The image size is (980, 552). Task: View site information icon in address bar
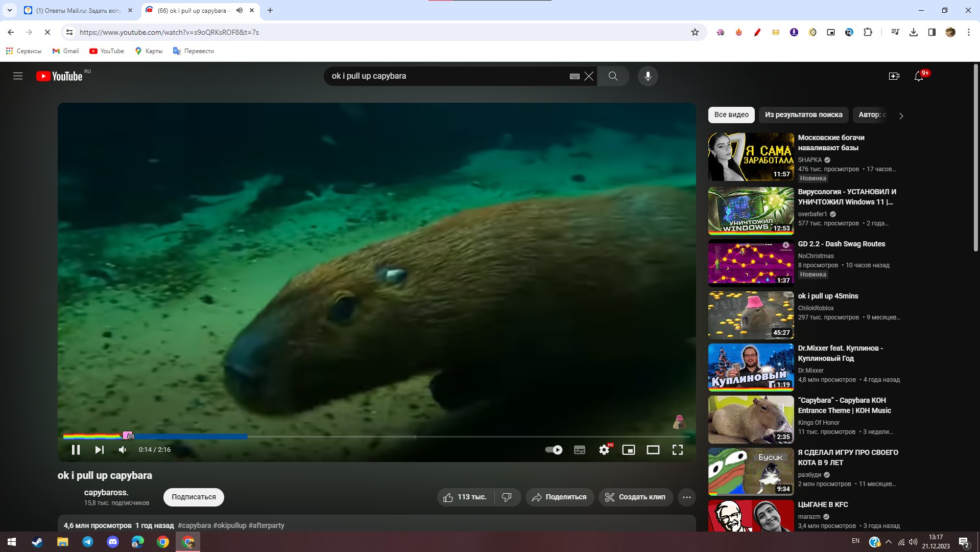tap(69, 32)
